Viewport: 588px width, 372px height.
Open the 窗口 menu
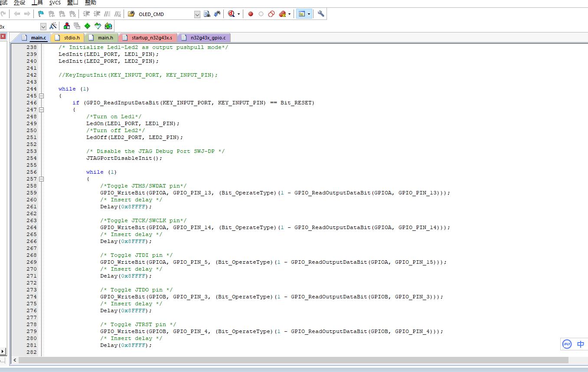[x=73, y=3]
